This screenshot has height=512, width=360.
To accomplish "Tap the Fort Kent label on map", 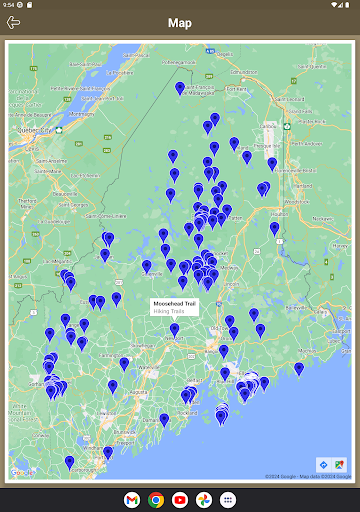I will click(237, 89).
